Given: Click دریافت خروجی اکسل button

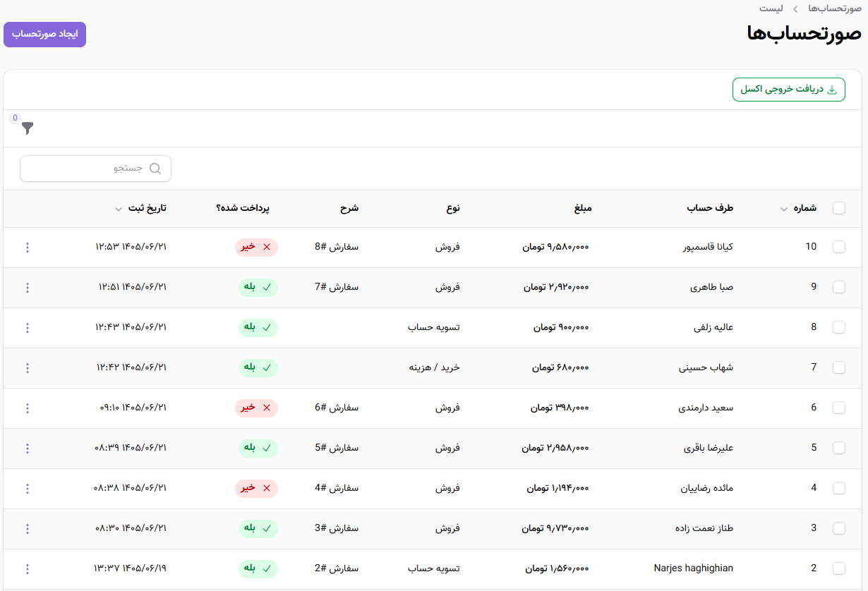Looking at the screenshot, I should (x=788, y=90).
